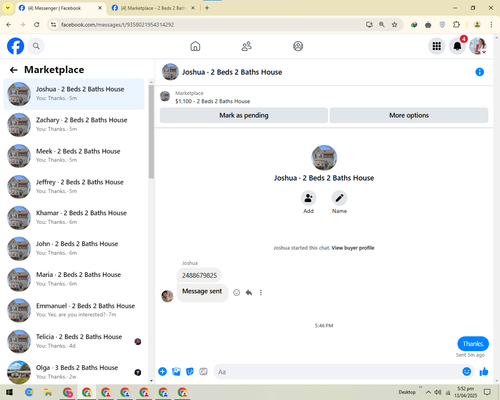Open Maria - 2 Beds 2 Baths House chat
Screen dimensions: 500x400
[x=74, y=280]
